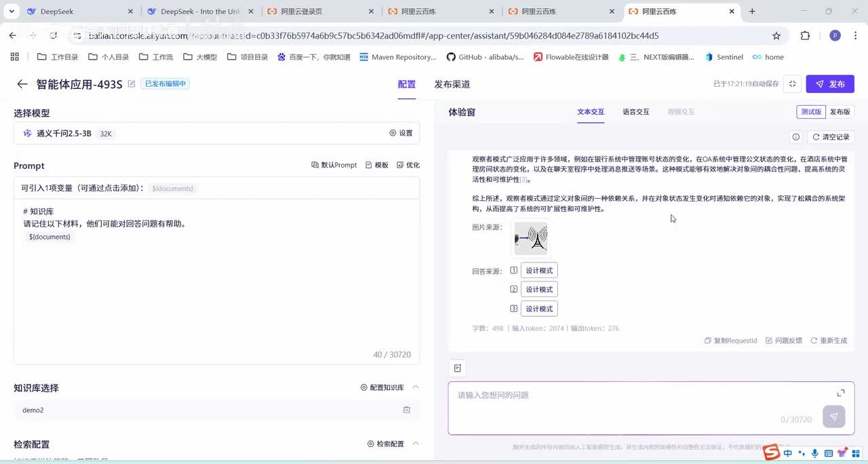The width and height of the screenshot is (868, 464).
Task: Open the apps grid in bookmarks bar
Action: tap(15, 57)
